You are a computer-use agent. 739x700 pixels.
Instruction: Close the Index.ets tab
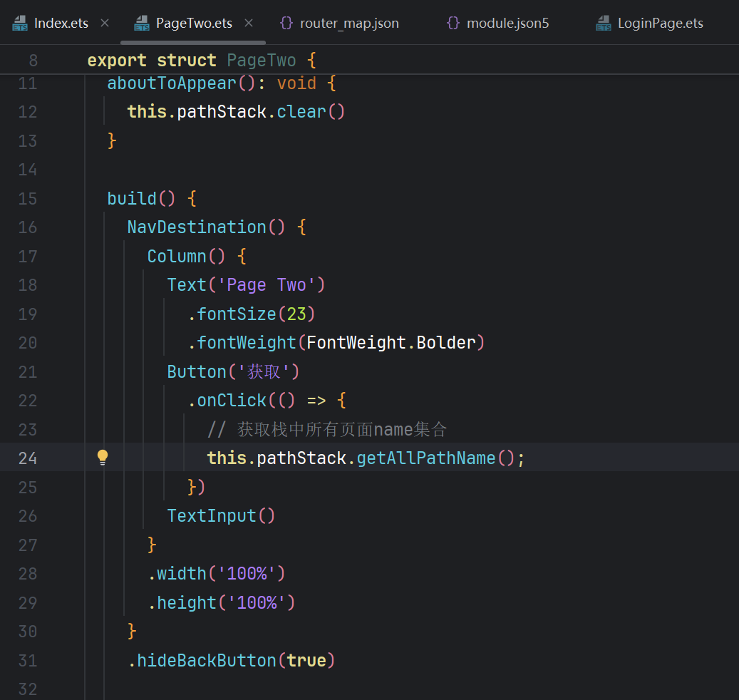coord(105,24)
